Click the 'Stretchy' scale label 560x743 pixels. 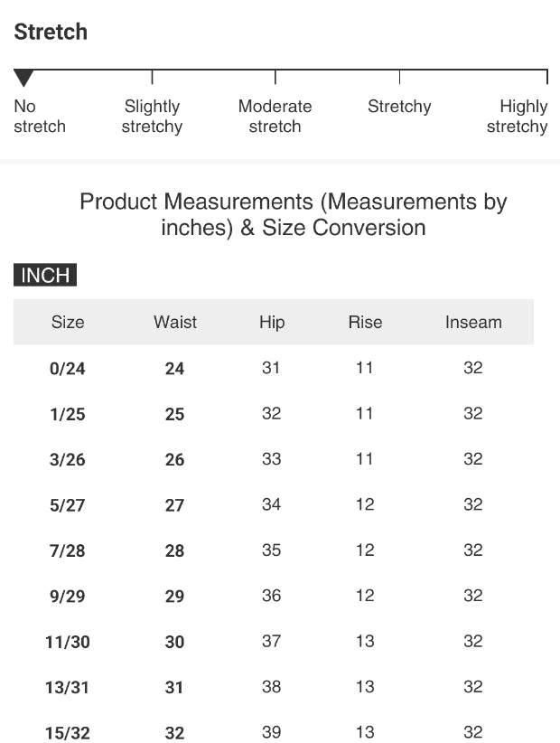(x=399, y=107)
